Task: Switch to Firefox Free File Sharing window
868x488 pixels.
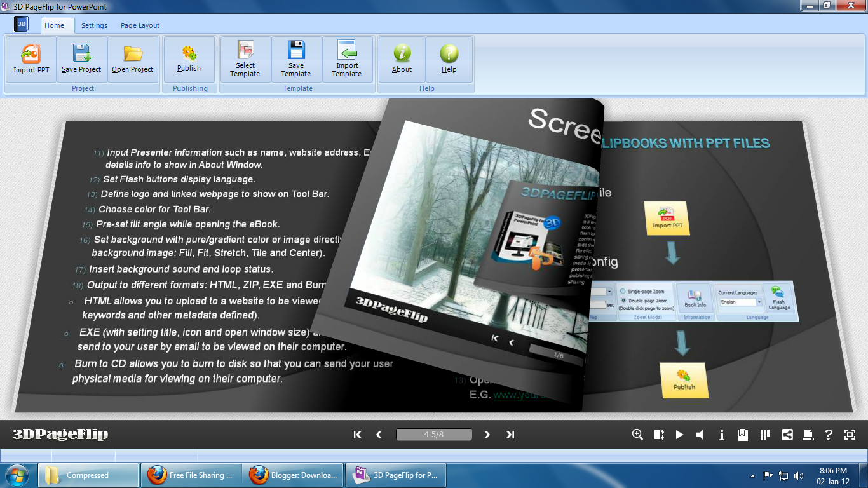Action: 191,475
